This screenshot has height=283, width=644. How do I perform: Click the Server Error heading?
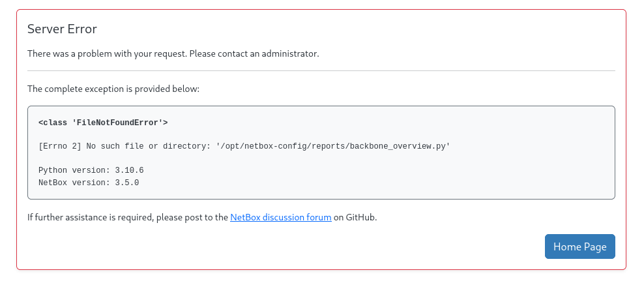pyautogui.click(x=62, y=29)
